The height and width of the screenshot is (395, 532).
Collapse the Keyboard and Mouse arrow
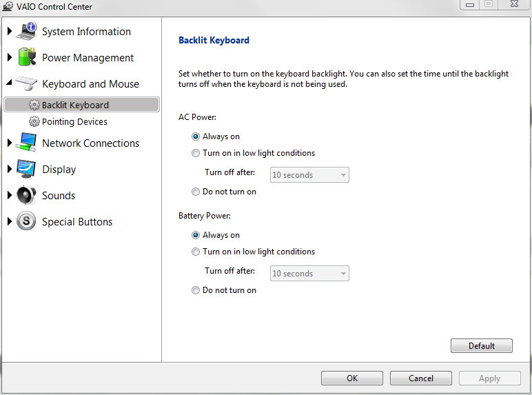pyautogui.click(x=10, y=82)
